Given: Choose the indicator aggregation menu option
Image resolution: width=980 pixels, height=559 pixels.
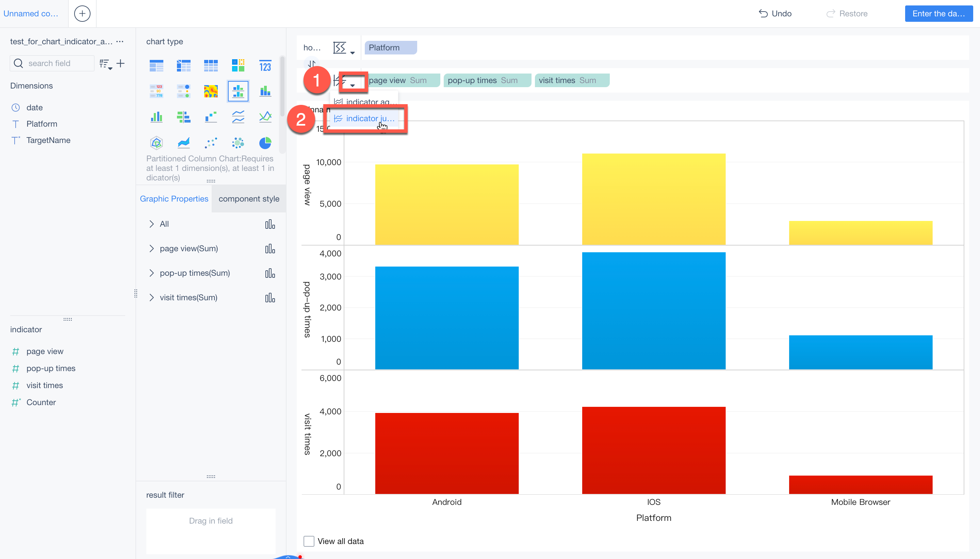Looking at the screenshot, I should (x=365, y=102).
